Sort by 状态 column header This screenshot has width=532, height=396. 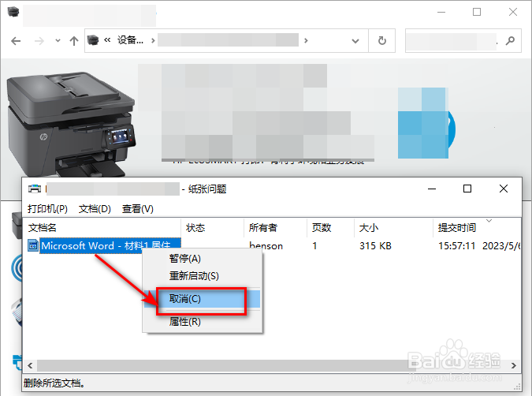pyautogui.click(x=212, y=227)
